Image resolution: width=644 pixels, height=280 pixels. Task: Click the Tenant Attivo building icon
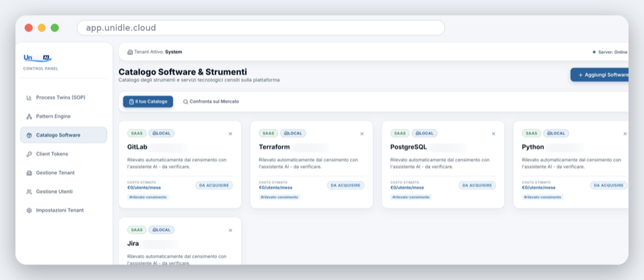coord(130,52)
